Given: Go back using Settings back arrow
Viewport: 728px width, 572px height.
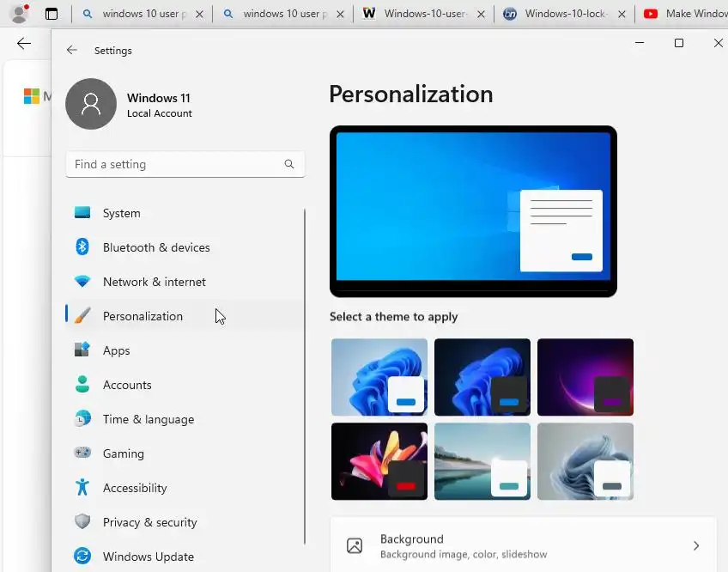Looking at the screenshot, I should click(71, 50).
